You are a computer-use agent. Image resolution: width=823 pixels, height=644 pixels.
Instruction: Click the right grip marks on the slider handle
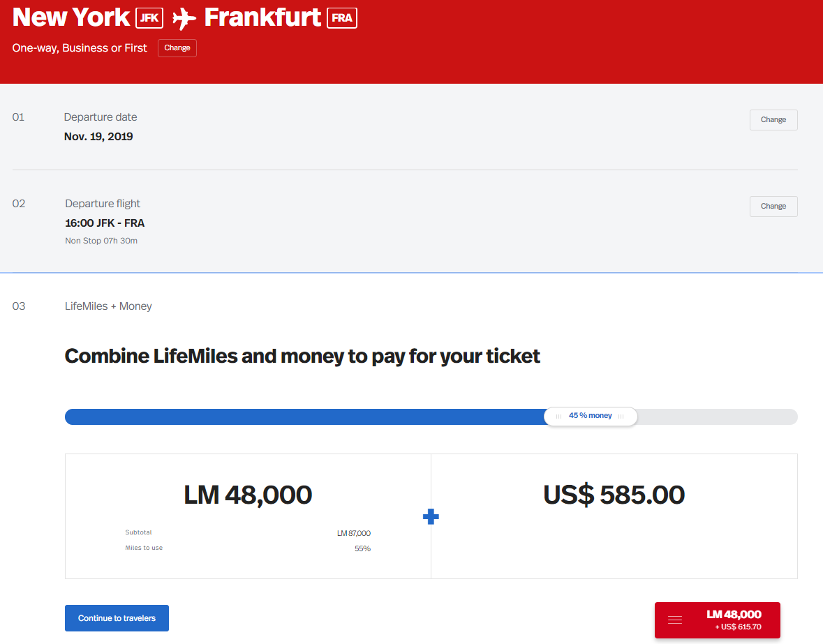click(x=621, y=417)
